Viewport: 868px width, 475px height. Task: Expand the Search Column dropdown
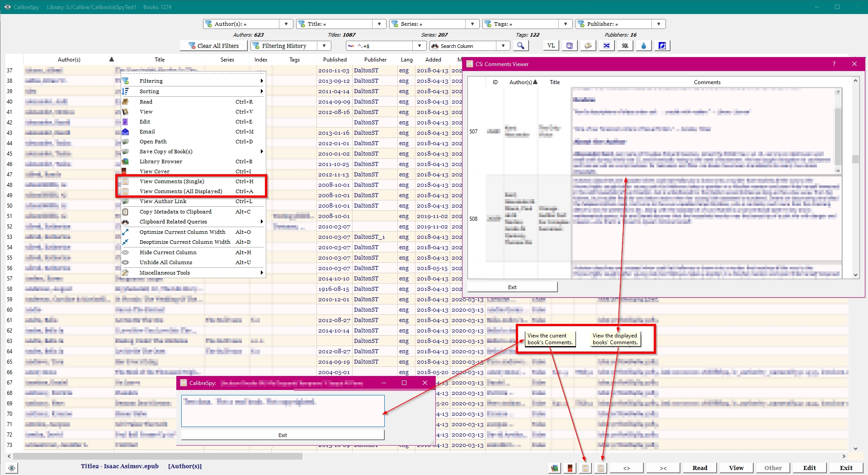[x=503, y=46]
